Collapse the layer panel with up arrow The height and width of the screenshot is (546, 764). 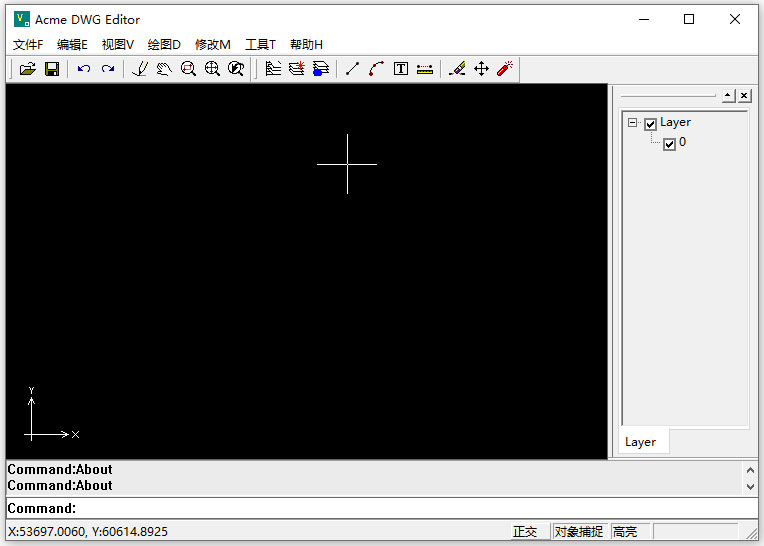pos(728,95)
